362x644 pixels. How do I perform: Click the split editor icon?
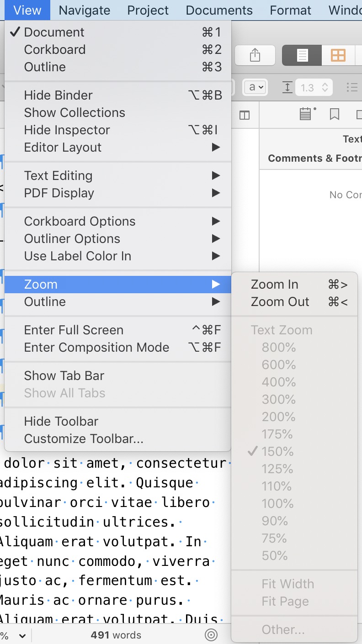245,115
